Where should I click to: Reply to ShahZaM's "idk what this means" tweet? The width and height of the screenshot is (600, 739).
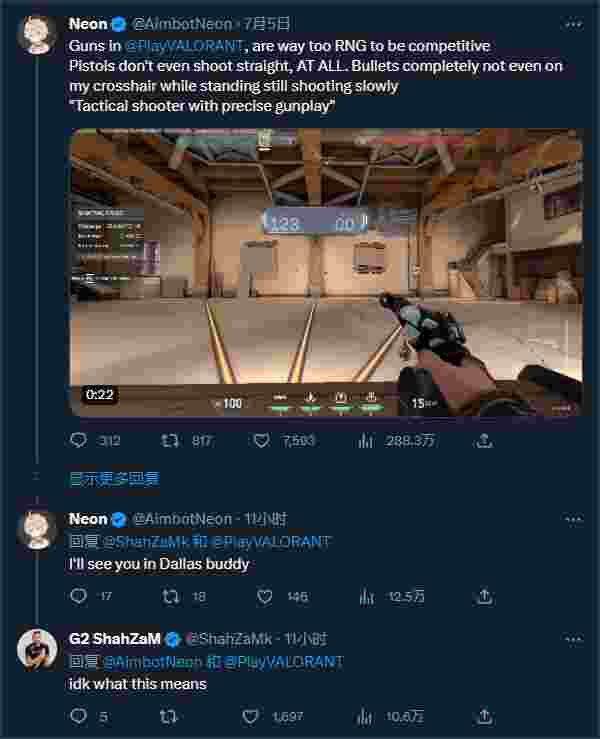tap(80, 716)
